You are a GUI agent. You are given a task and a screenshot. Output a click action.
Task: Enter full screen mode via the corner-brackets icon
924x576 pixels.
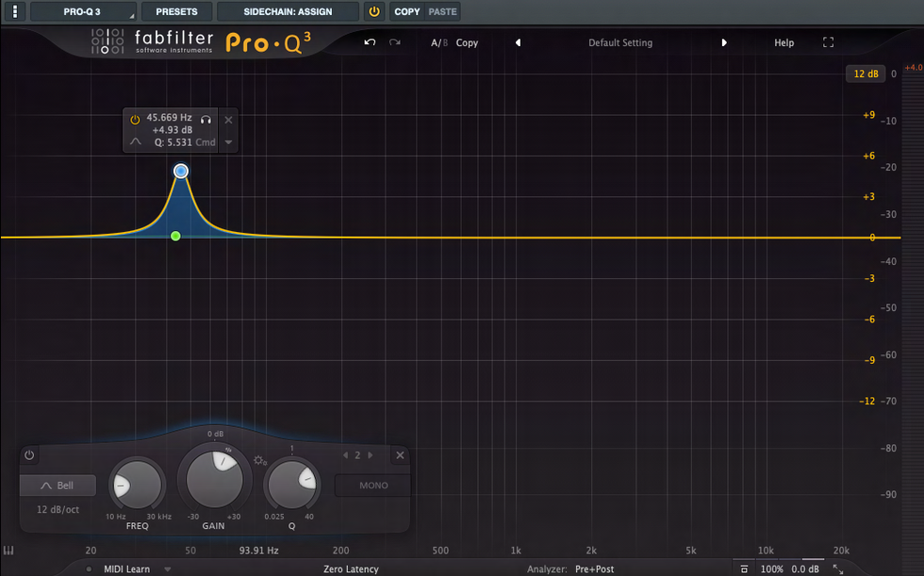coord(829,42)
